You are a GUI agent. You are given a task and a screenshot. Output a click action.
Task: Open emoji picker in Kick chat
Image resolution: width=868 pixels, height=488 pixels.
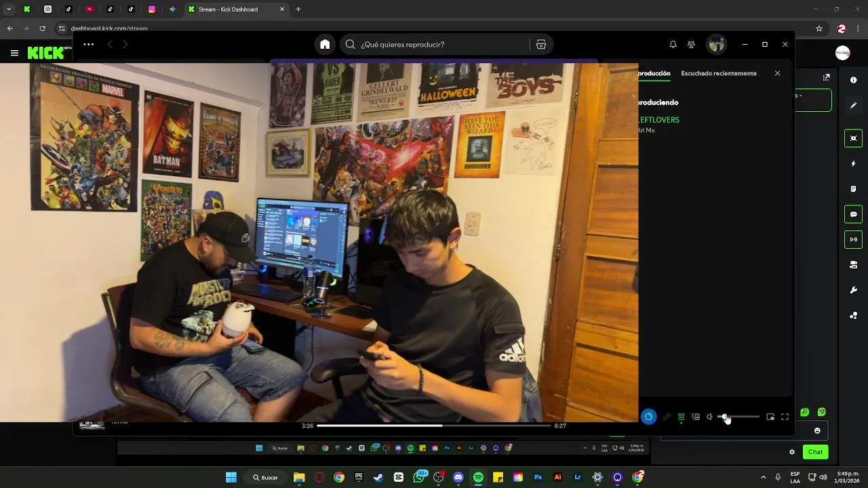[x=817, y=430]
